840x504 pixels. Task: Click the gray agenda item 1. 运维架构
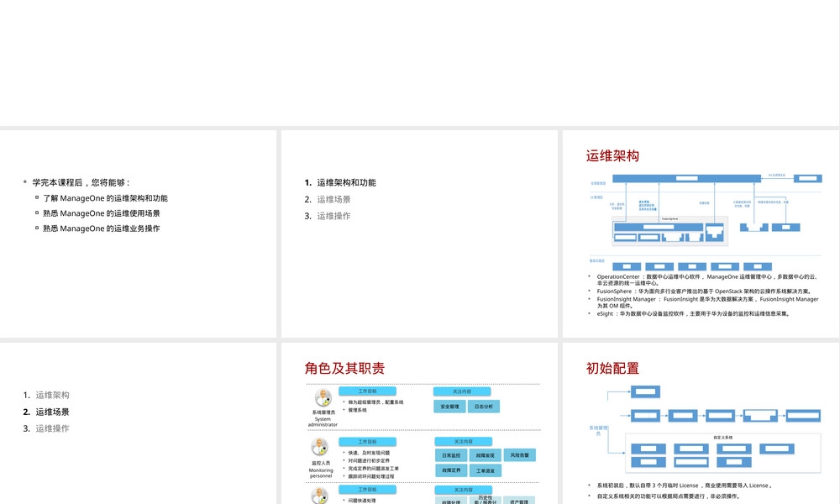(46, 396)
